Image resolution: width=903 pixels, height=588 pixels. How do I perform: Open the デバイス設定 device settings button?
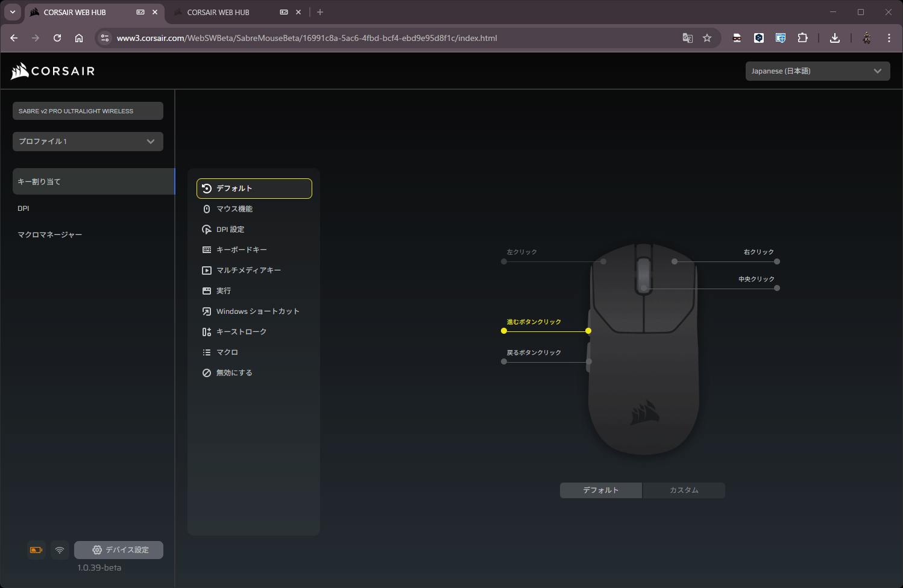click(x=119, y=550)
